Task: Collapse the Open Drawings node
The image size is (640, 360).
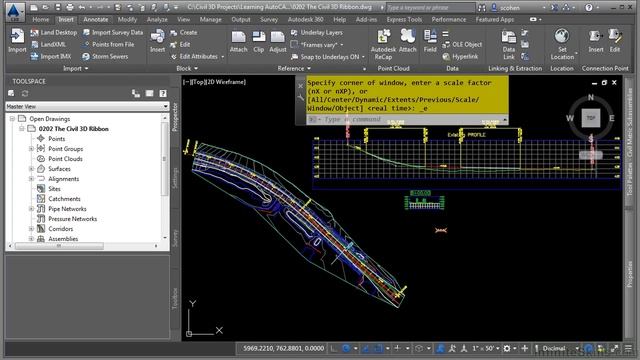Action: tap(12, 119)
